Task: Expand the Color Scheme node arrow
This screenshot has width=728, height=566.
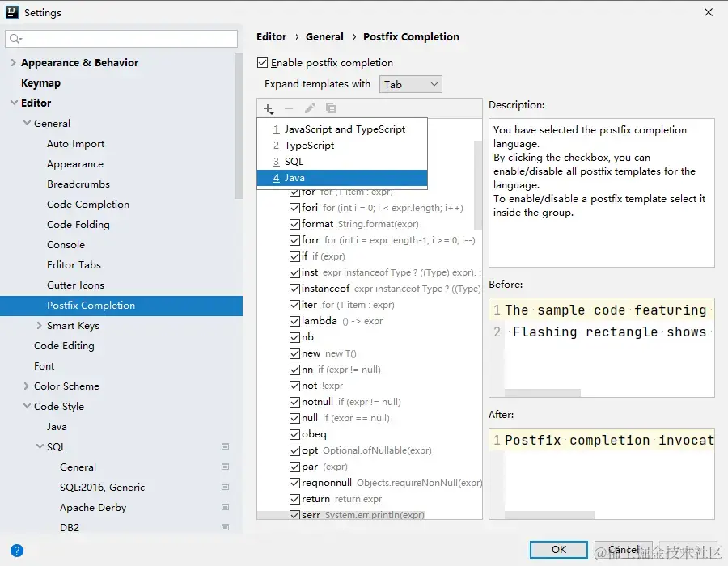Action: pyautogui.click(x=27, y=386)
